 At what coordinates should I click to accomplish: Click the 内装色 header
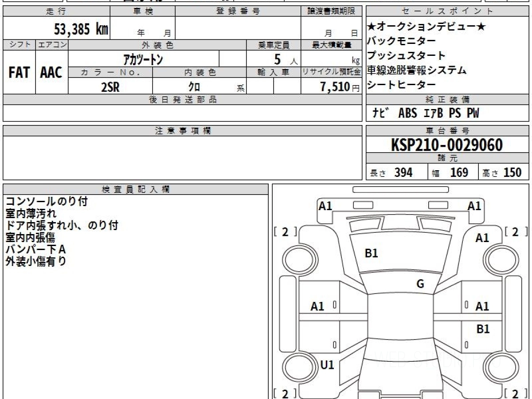click(x=199, y=72)
